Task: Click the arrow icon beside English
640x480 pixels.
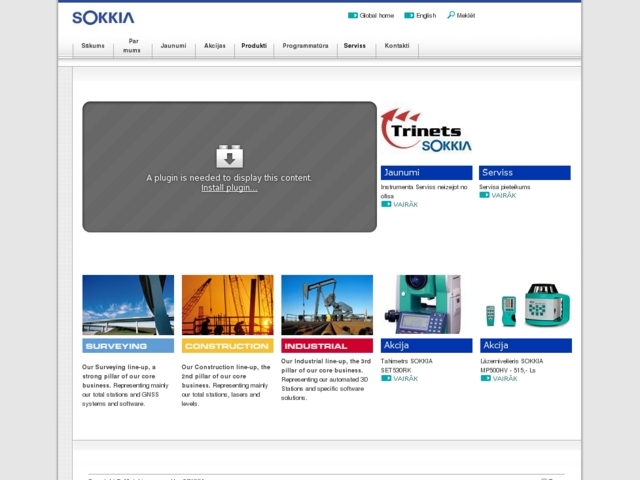Action: (410, 15)
